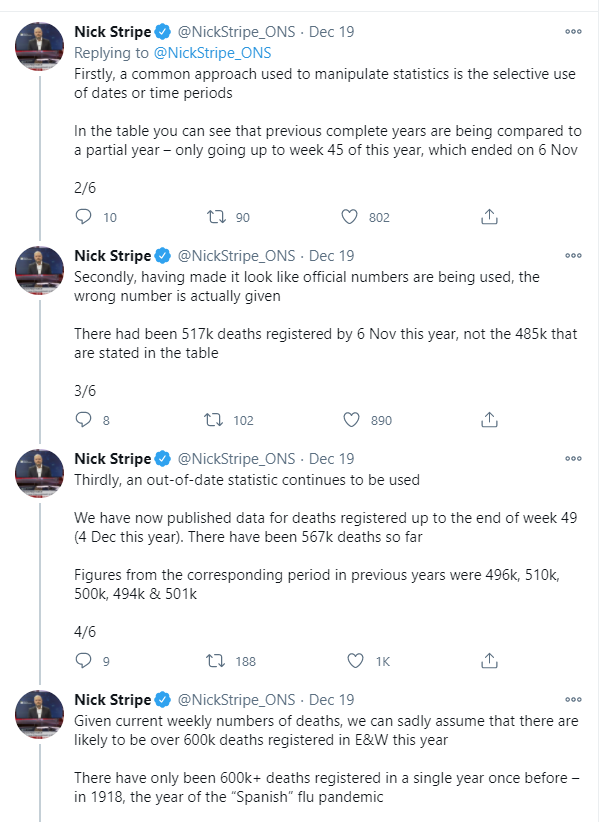Image resolution: width=608 pixels, height=822 pixels.
Task: Share the 2/6 tweet
Action: [490, 217]
